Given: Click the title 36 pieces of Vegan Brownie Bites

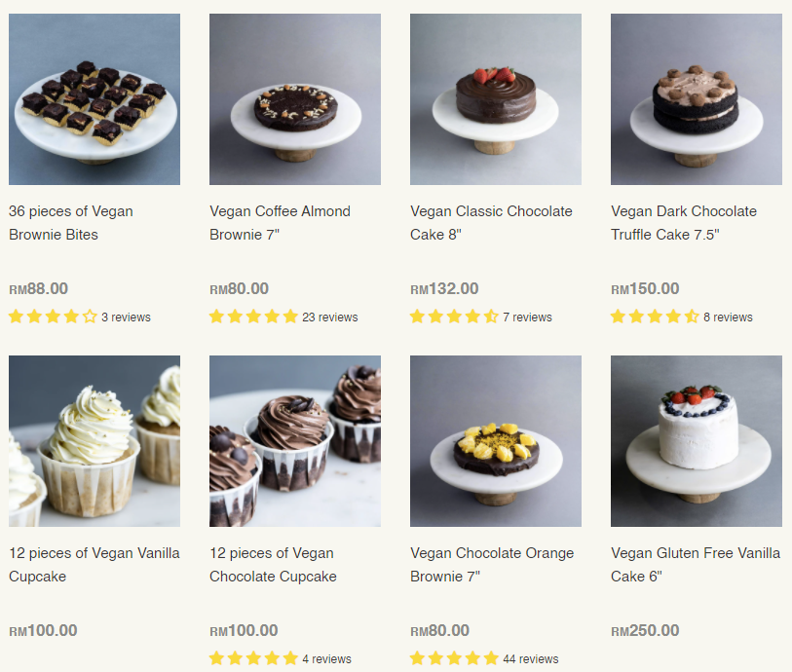Looking at the screenshot, I should point(71,223).
